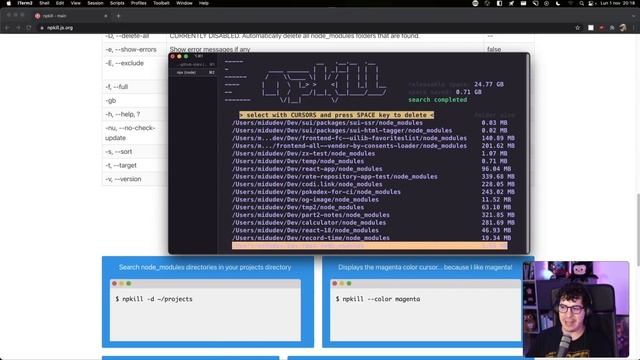Click 'Search node_modules directories' card heading

205,267
